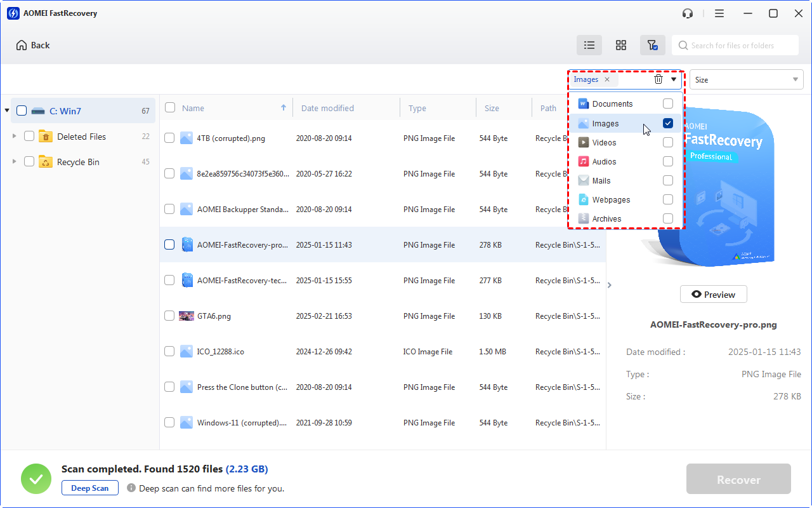This screenshot has width=812, height=508.
Task: Tick the GTA6.png row checkbox
Action: (x=169, y=316)
